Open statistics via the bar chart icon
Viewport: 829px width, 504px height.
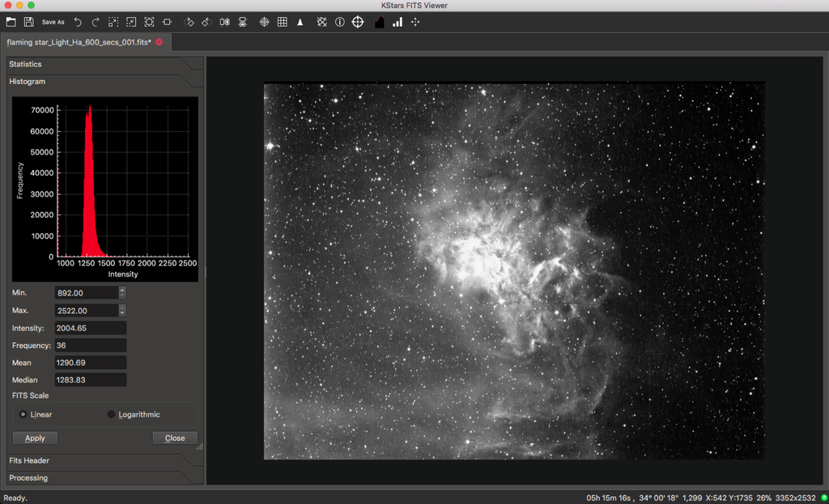(397, 22)
